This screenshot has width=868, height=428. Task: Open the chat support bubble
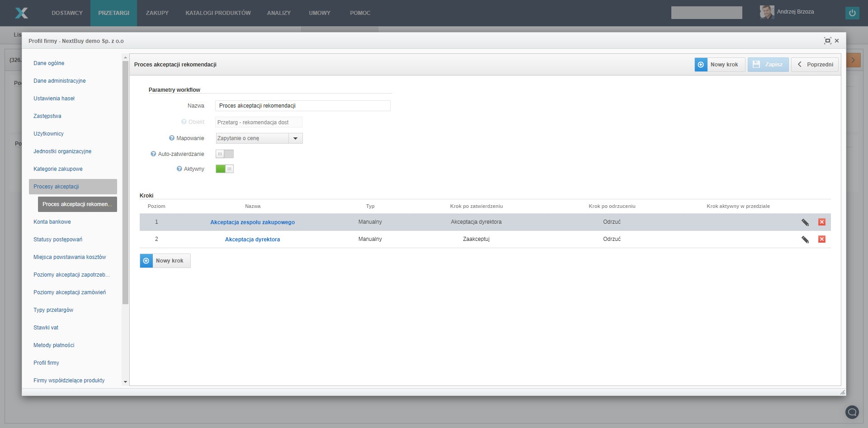click(852, 412)
